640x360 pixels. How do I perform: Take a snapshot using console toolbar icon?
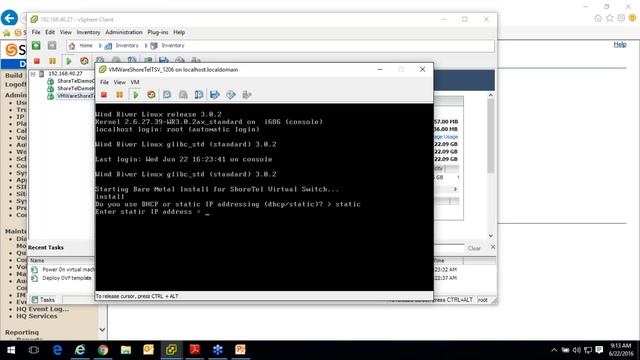click(167, 95)
